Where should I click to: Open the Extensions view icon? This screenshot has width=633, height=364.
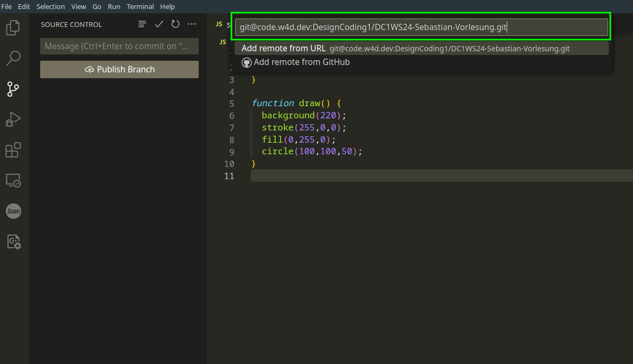tap(13, 150)
